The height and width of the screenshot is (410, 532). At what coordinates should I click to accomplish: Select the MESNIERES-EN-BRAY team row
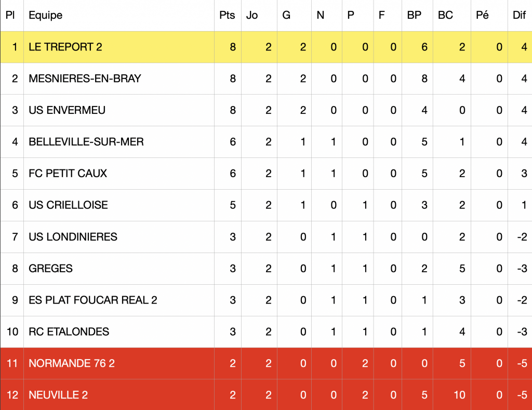[266, 79]
